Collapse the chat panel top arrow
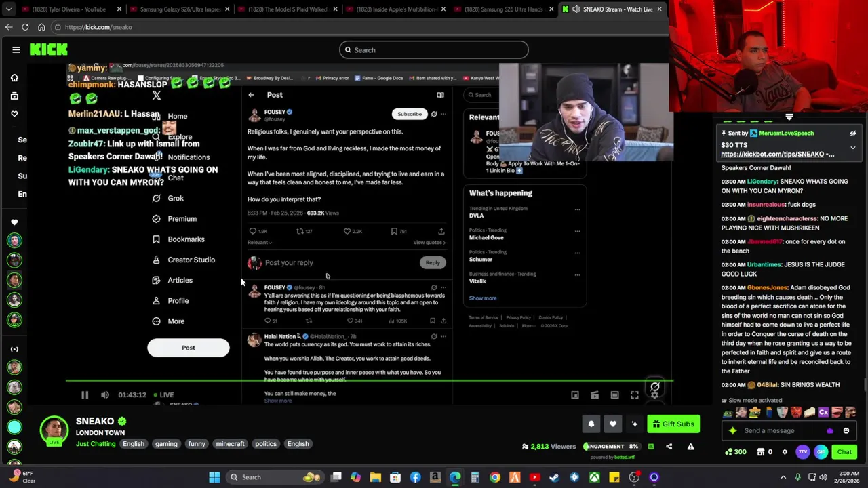Screen dimensions: 868x488 tap(789, 117)
